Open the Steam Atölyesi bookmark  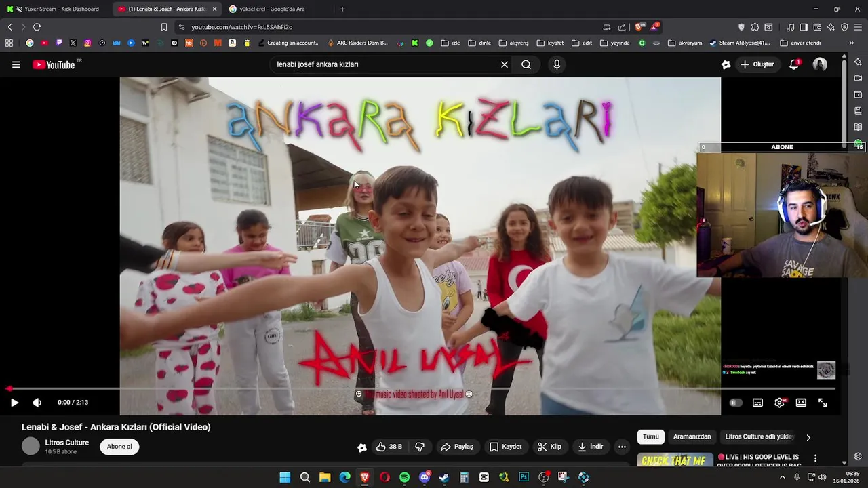click(x=739, y=43)
